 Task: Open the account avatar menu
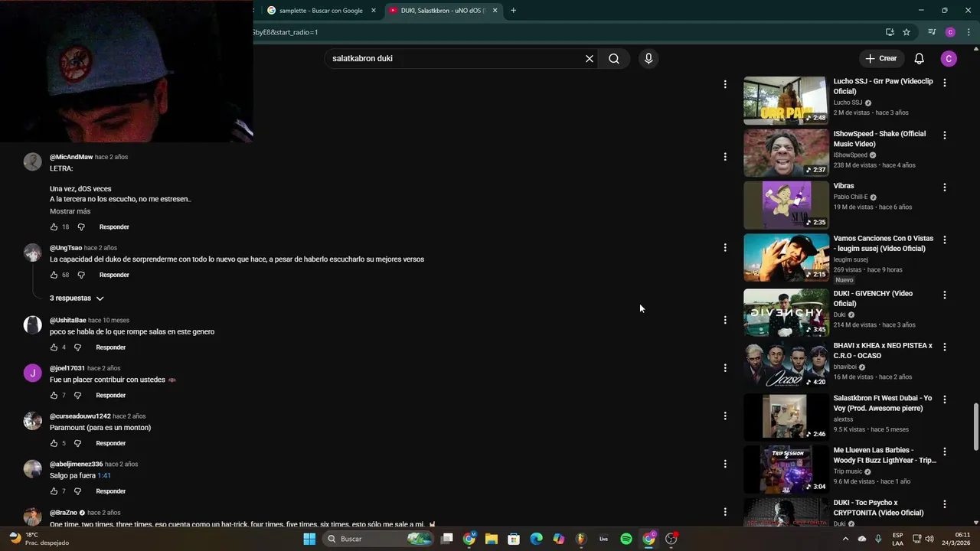click(x=949, y=58)
